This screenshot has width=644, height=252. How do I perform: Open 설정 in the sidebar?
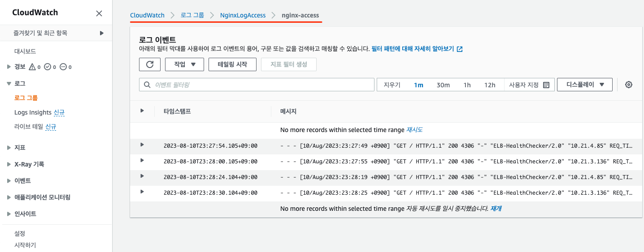[20, 234]
